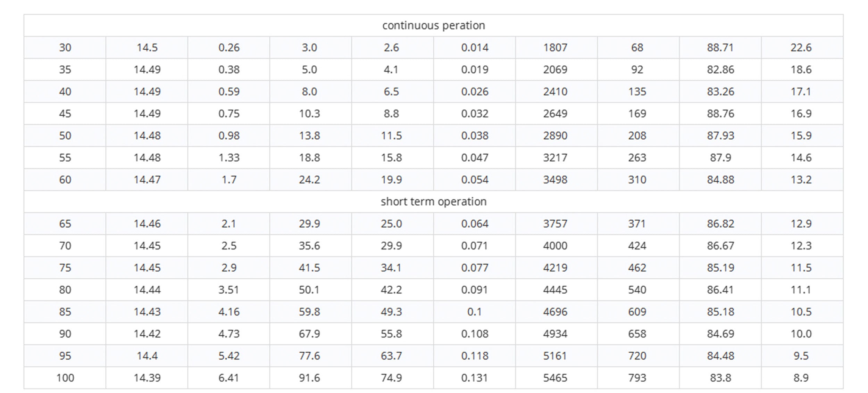Select the first-column cell labeled 100
This screenshot has width=868, height=393.
65,378
